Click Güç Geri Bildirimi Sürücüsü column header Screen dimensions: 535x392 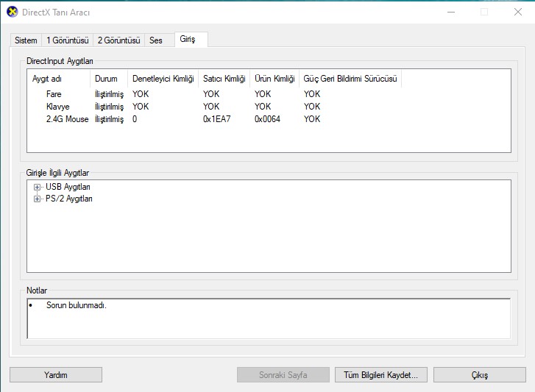[x=350, y=79]
